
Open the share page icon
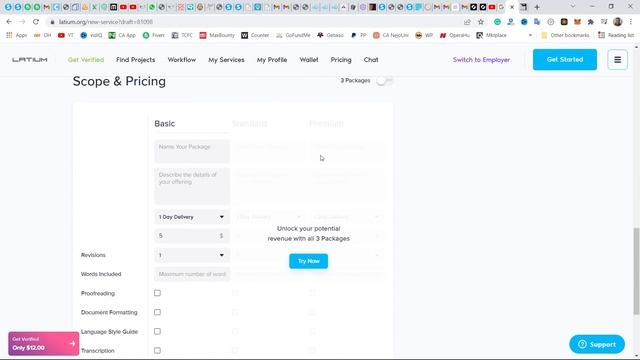467,22
